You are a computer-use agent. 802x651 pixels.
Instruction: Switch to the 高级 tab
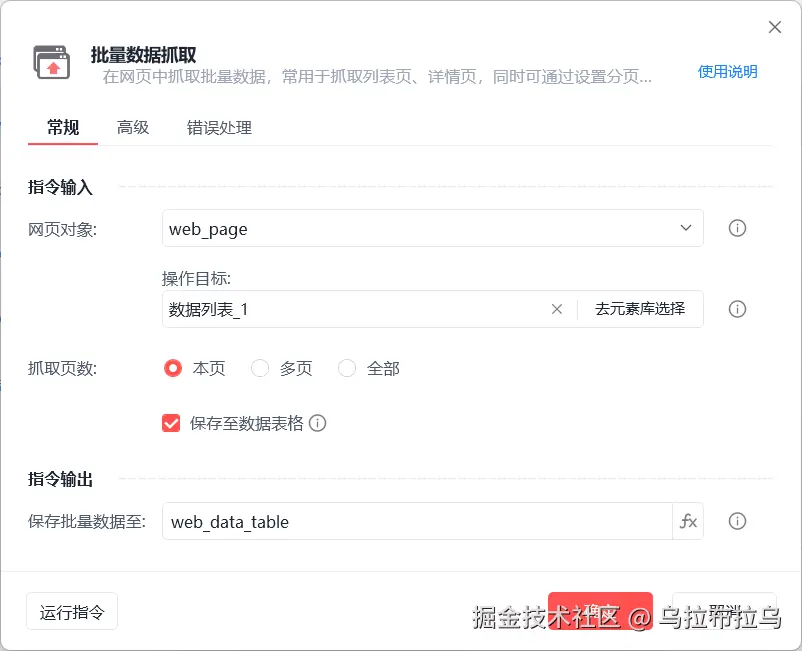tap(133, 128)
